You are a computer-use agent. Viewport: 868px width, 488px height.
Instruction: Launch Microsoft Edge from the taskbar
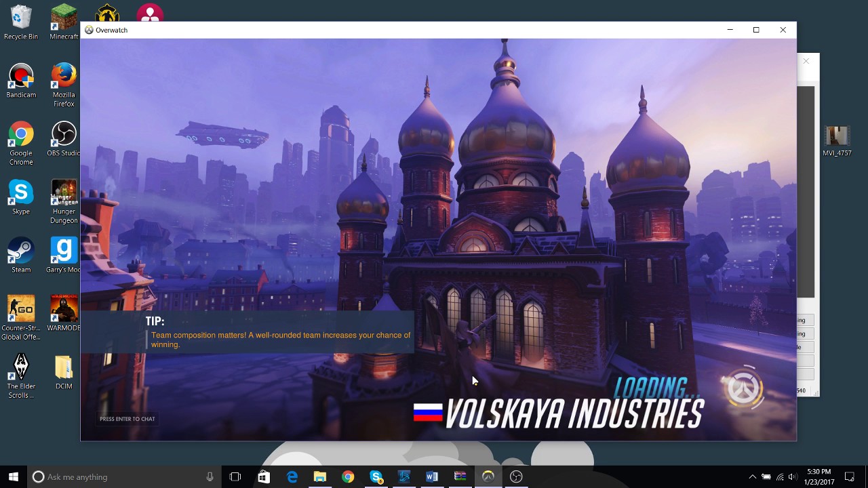pyautogui.click(x=292, y=476)
